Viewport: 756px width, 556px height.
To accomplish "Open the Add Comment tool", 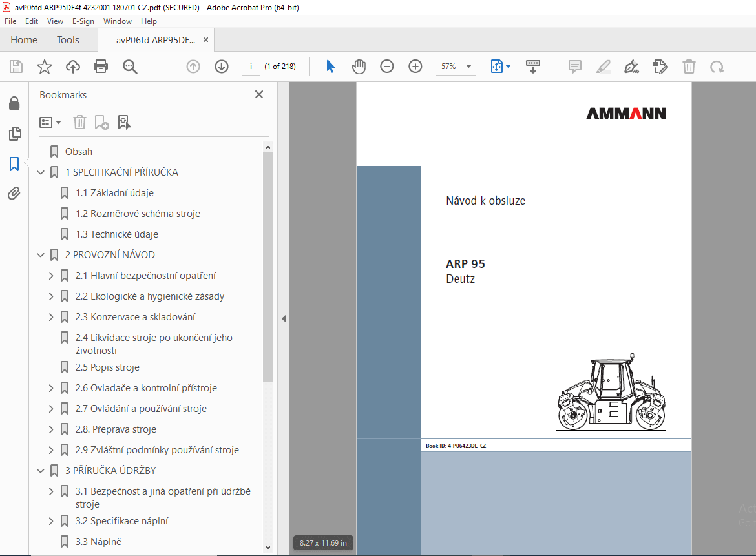I will [574, 66].
